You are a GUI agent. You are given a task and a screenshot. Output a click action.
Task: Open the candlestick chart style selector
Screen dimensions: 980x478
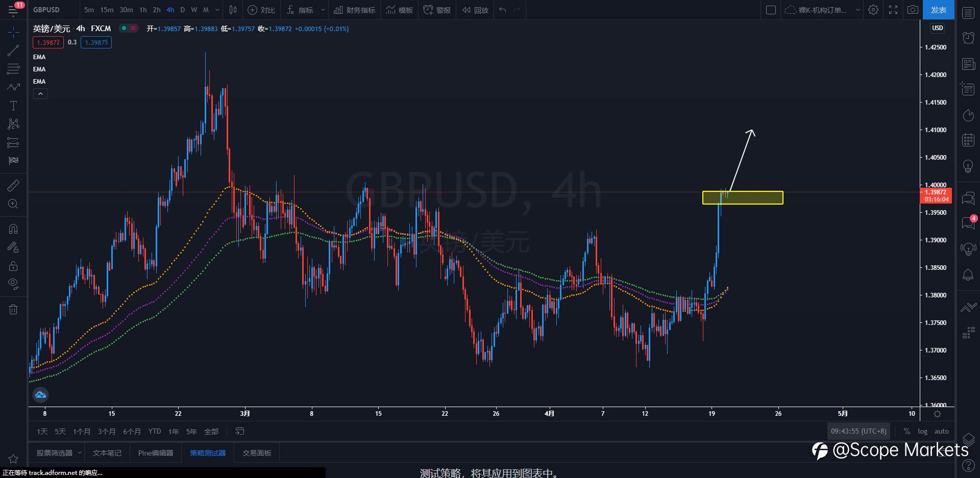233,10
